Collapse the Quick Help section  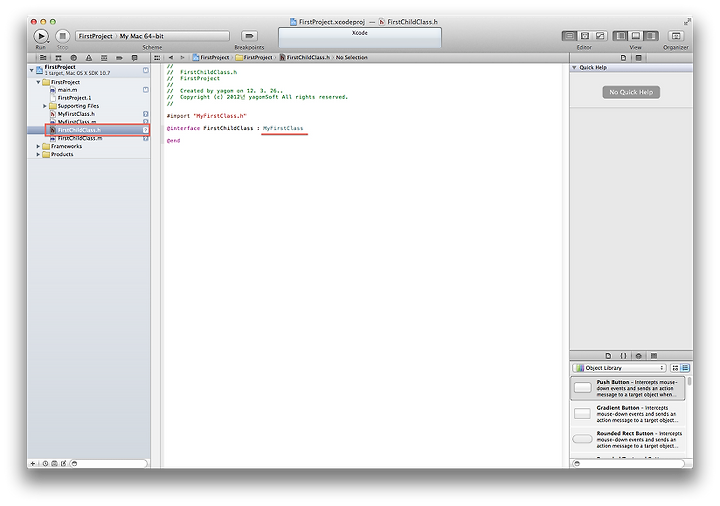click(574, 67)
